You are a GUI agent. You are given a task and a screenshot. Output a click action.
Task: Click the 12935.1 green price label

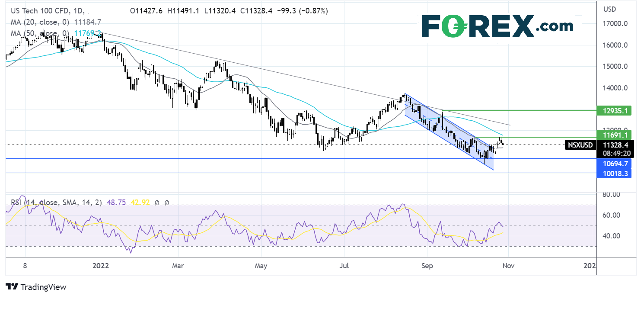(x=613, y=111)
